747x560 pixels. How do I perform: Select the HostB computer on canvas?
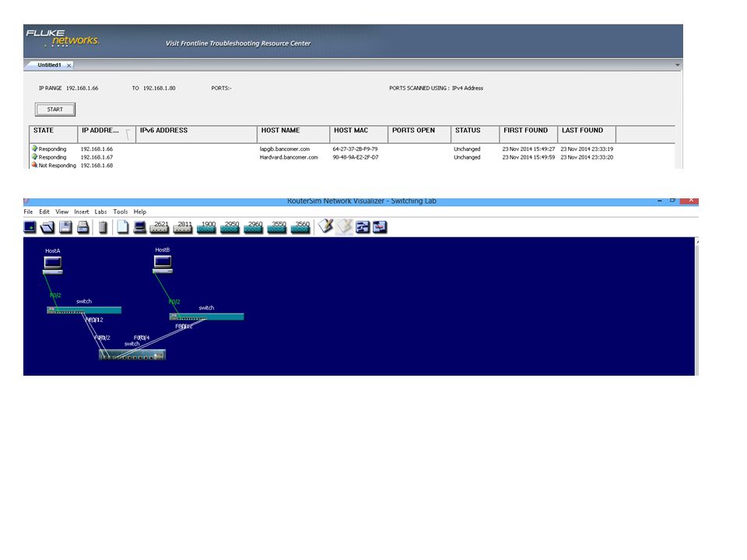tap(163, 264)
